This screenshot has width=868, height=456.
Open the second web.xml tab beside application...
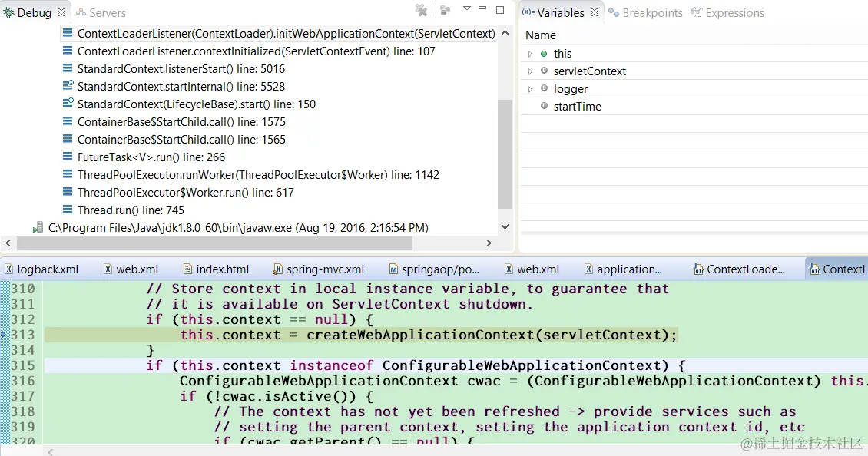tap(532, 269)
